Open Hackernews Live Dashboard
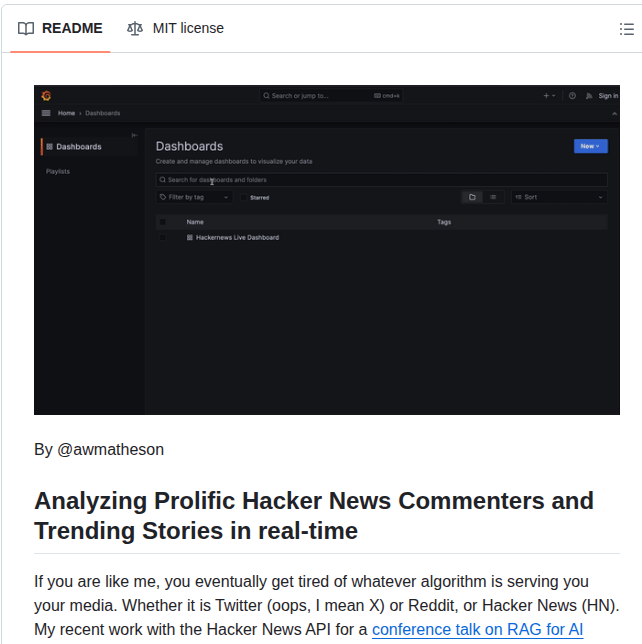Screen dimensions: 642x644 coord(237,237)
